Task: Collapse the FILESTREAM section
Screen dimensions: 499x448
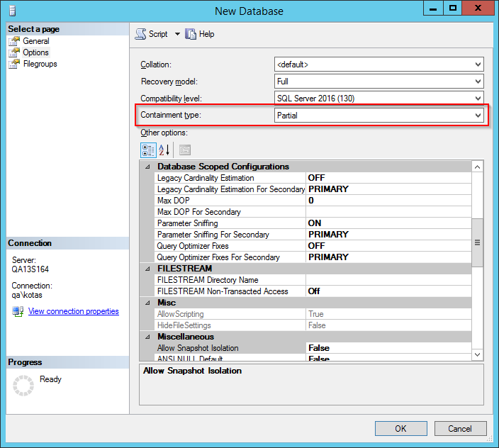Action: tap(148, 269)
